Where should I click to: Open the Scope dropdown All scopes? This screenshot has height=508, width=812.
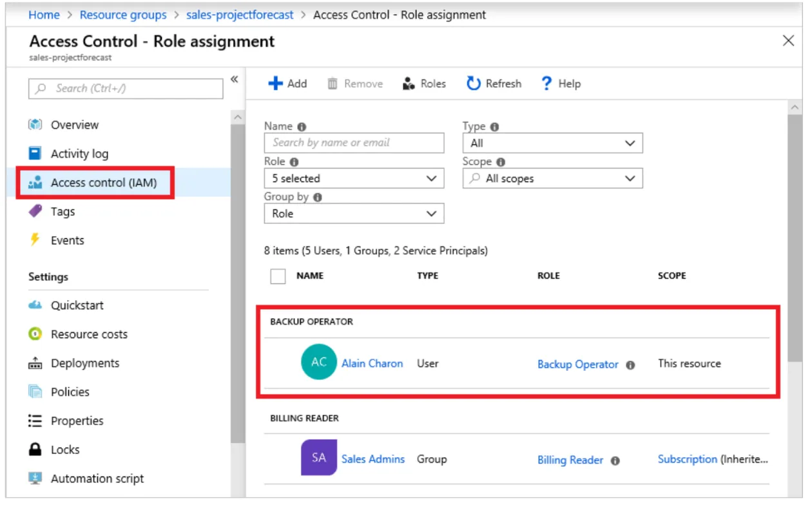[553, 178]
